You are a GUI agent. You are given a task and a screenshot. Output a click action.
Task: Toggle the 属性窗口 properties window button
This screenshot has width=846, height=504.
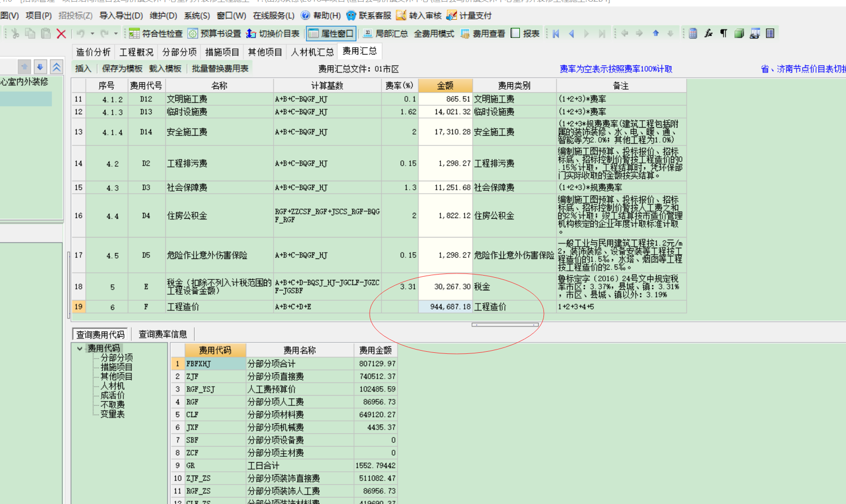(x=331, y=34)
